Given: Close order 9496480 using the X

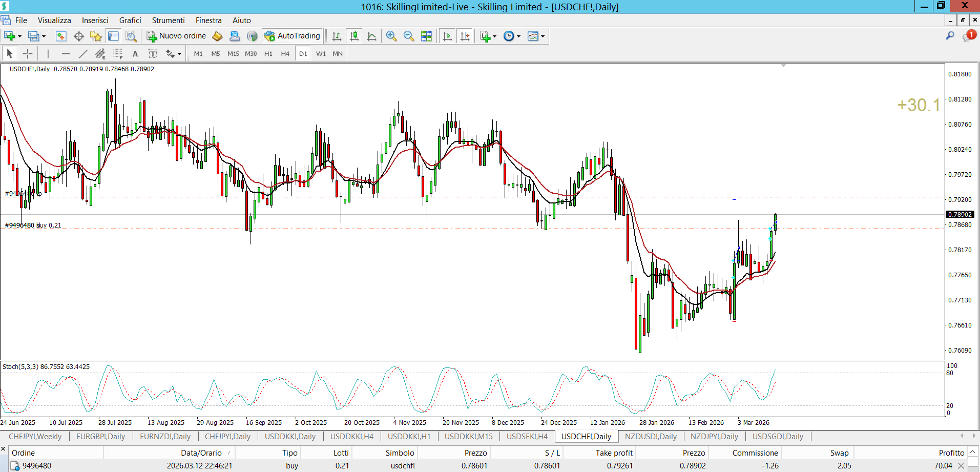Looking at the screenshot, I should [x=961, y=466].
